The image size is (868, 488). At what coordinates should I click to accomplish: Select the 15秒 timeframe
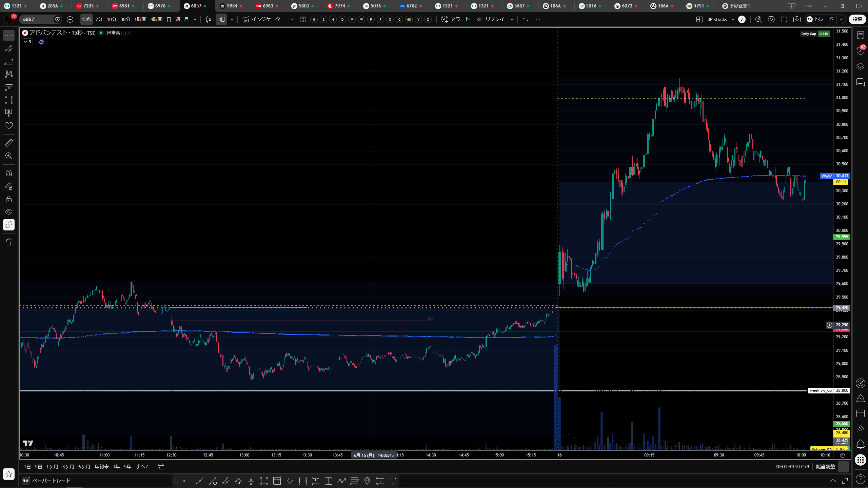click(86, 19)
